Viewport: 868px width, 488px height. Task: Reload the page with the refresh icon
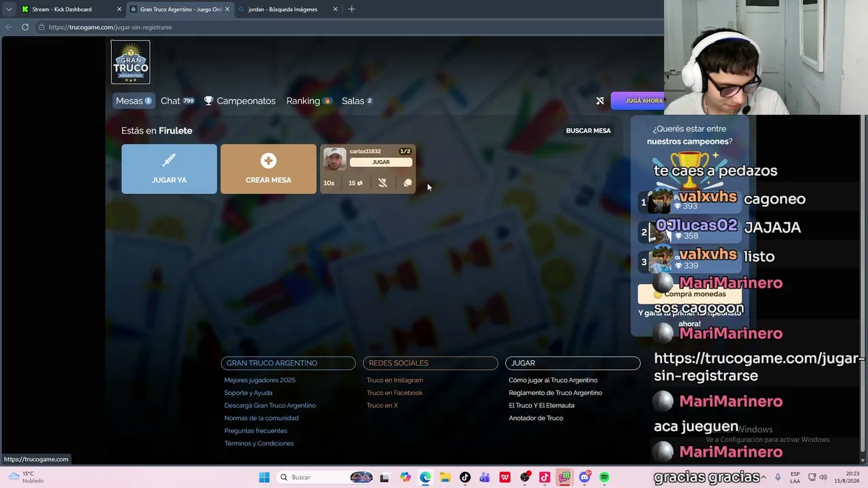[x=25, y=27]
